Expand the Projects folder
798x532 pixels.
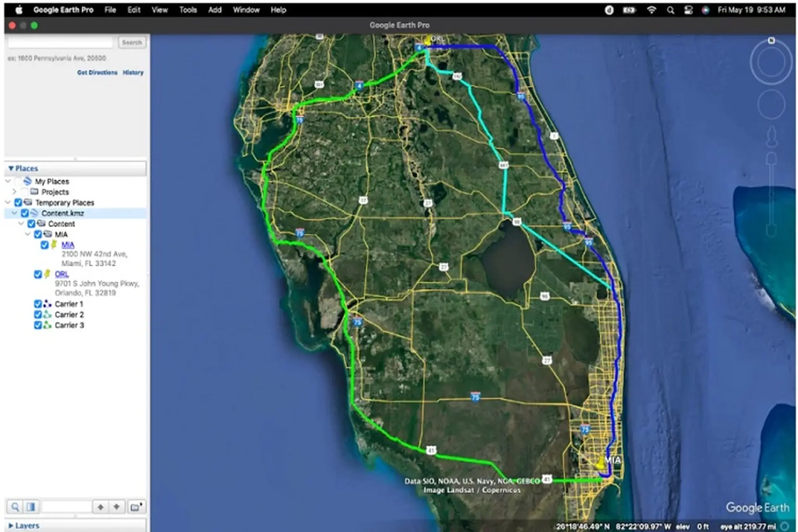(15, 192)
